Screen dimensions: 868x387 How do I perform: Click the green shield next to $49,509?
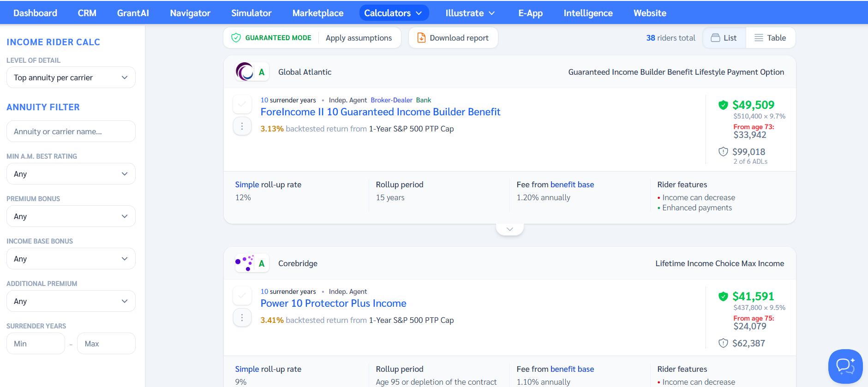[723, 105]
